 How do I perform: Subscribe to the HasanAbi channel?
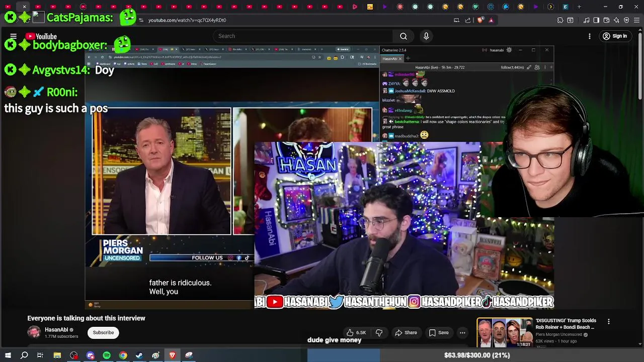click(103, 332)
